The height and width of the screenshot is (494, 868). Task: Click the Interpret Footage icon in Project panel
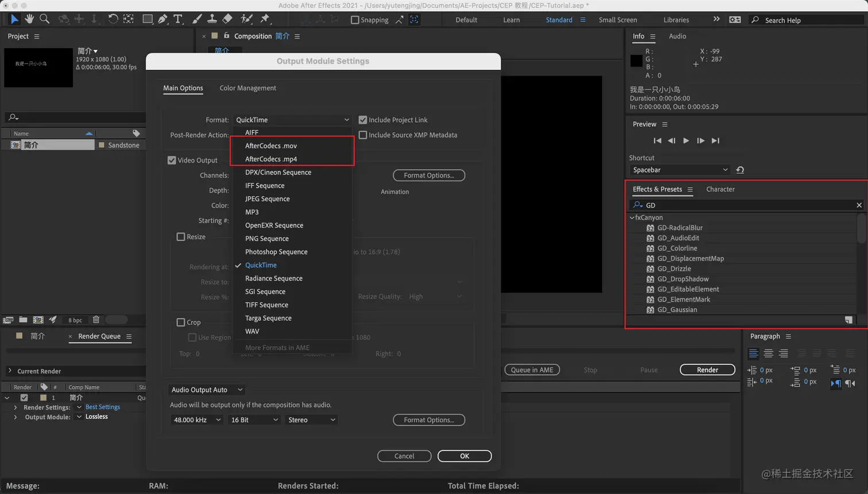8,320
